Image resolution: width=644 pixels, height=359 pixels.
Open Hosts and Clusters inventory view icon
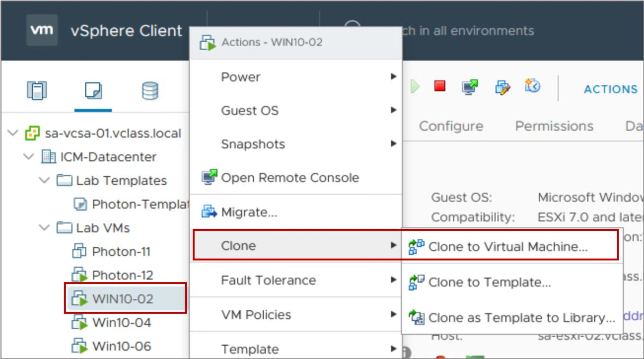click(36, 90)
